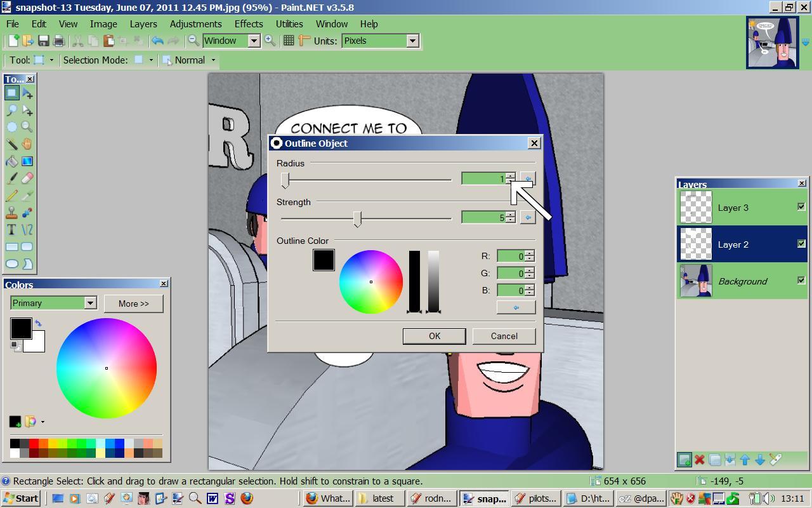This screenshot has height=508, width=812.
Task: Click the Undo arrow in toolbar
Action: (x=157, y=41)
